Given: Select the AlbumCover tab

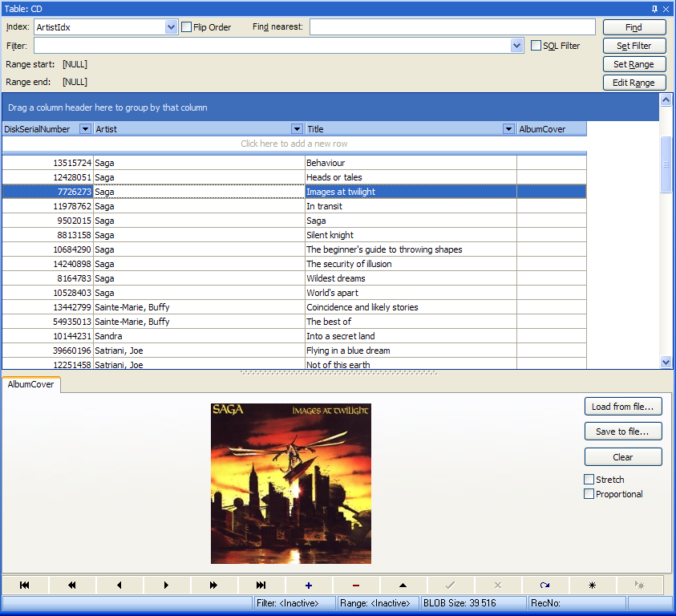Looking at the screenshot, I should 31,385.
